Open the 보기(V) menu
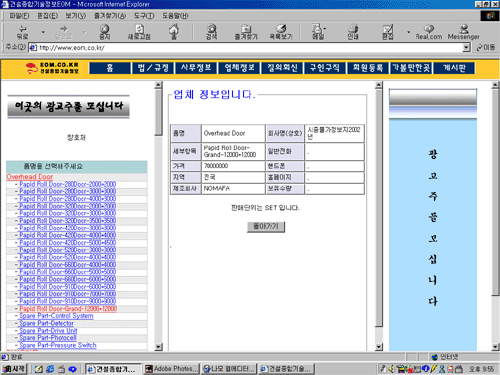 [75, 16]
